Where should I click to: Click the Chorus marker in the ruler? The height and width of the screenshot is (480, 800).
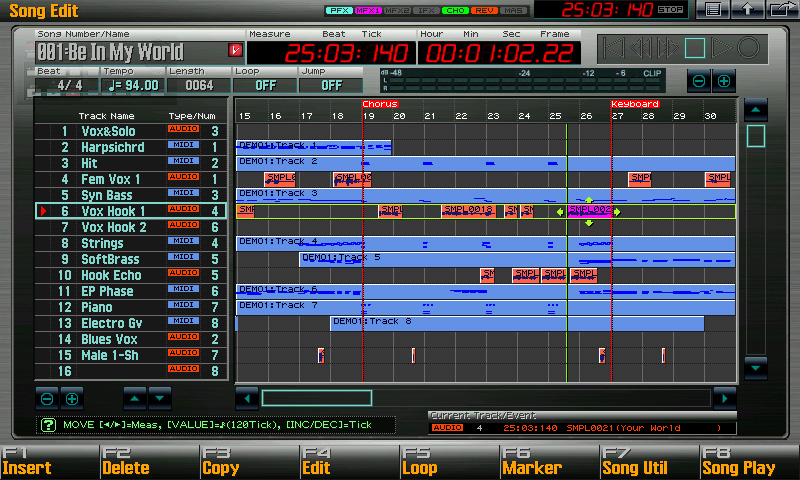(380, 104)
